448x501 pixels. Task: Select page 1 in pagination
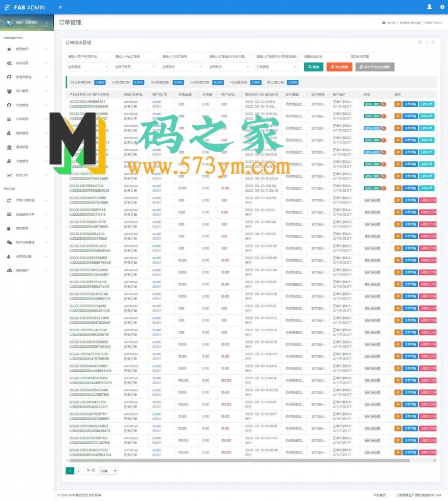pyautogui.click(x=70, y=471)
